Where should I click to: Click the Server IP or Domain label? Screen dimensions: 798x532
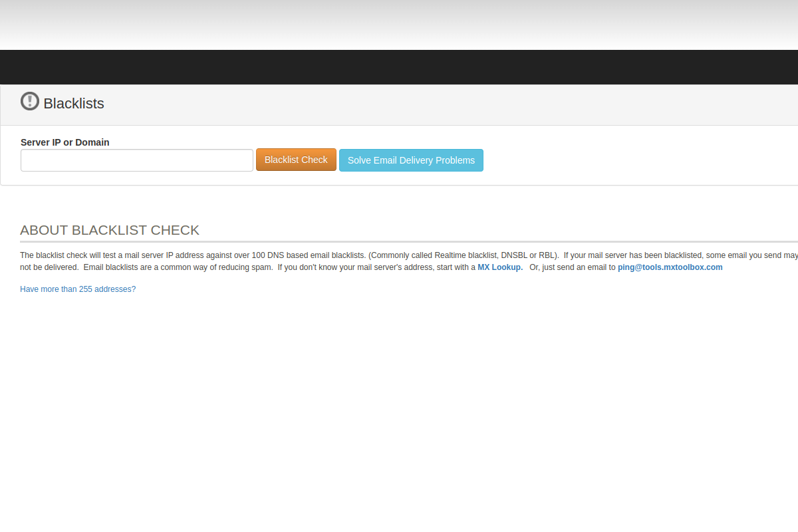65,142
